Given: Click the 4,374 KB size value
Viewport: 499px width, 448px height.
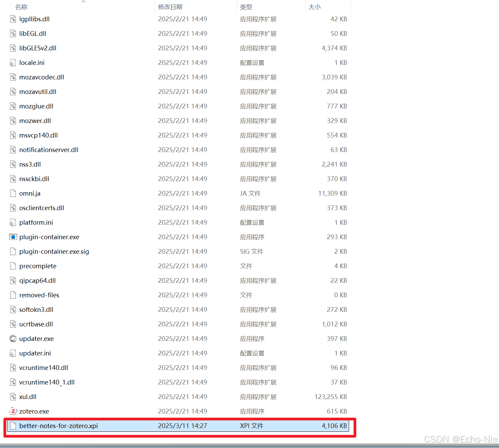Looking at the screenshot, I should coord(334,48).
